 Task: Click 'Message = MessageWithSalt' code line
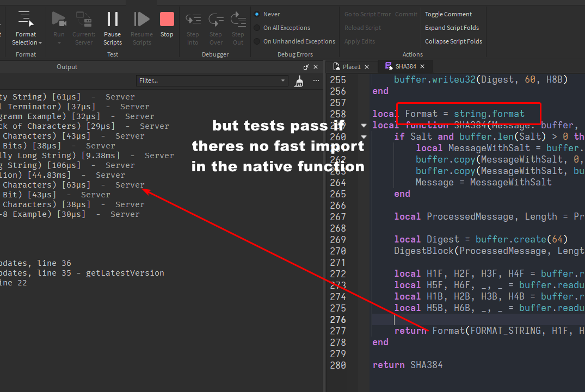coord(484,182)
